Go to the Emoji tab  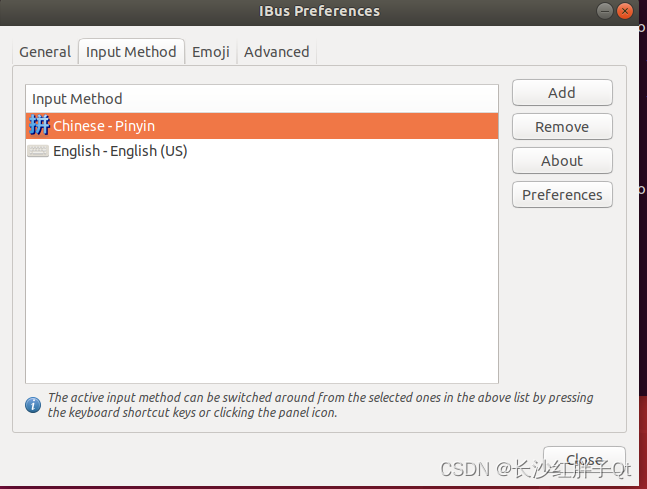click(x=211, y=52)
